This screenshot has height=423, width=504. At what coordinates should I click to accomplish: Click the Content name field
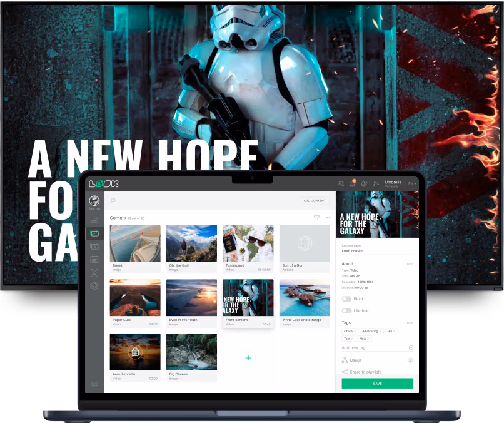(x=377, y=250)
